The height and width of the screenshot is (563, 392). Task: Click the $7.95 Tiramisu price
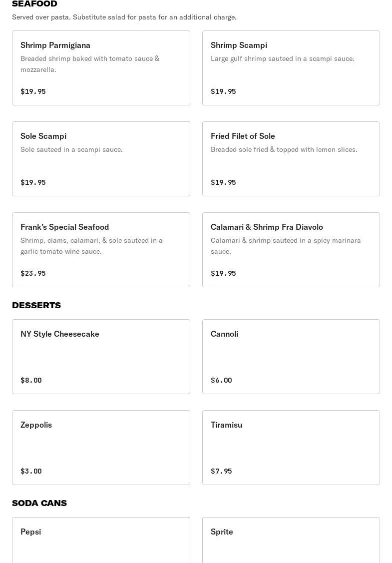click(x=221, y=471)
